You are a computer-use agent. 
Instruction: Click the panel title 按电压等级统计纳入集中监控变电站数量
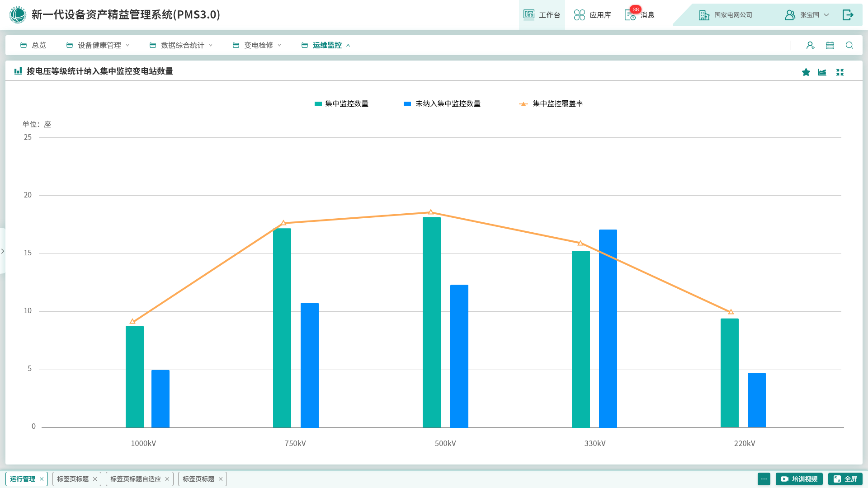[x=100, y=71]
